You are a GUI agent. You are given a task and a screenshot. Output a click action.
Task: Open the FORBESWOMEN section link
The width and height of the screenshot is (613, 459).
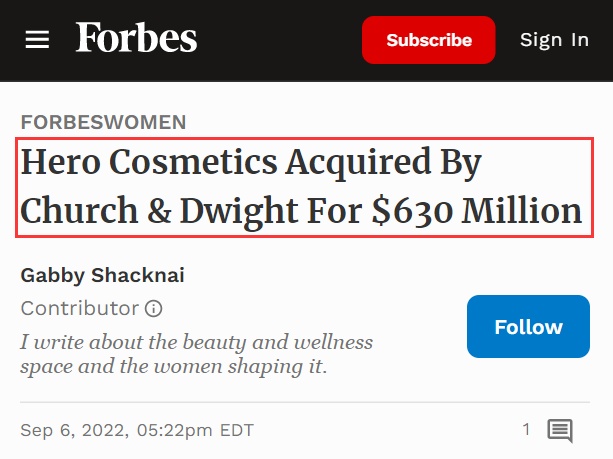pyautogui.click(x=103, y=122)
